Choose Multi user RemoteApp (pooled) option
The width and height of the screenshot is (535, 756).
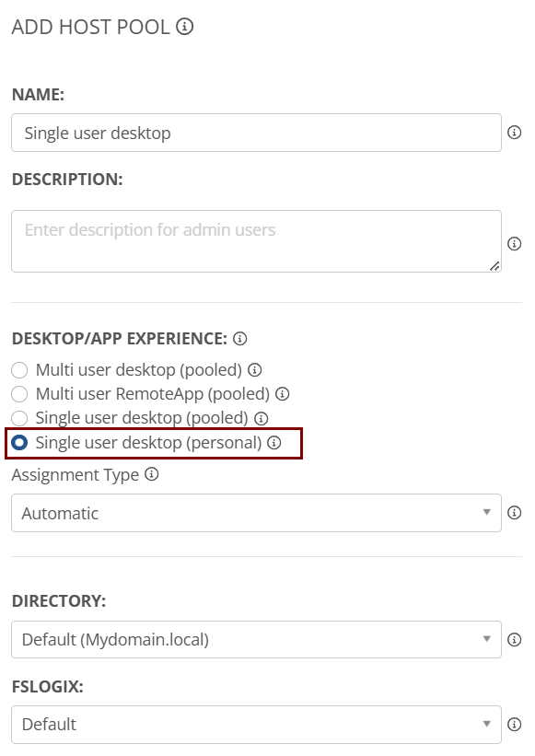point(19,394)
